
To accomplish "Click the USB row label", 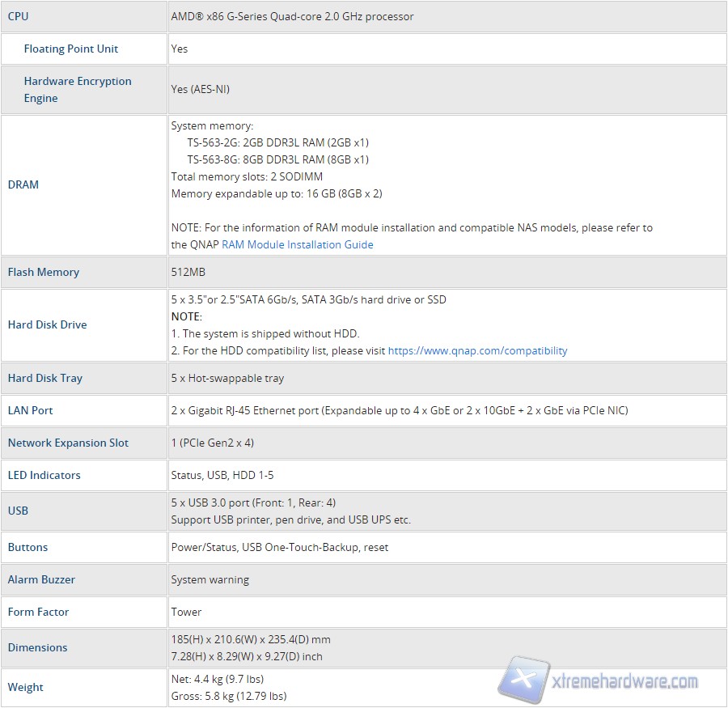I will tap(18, 511).
